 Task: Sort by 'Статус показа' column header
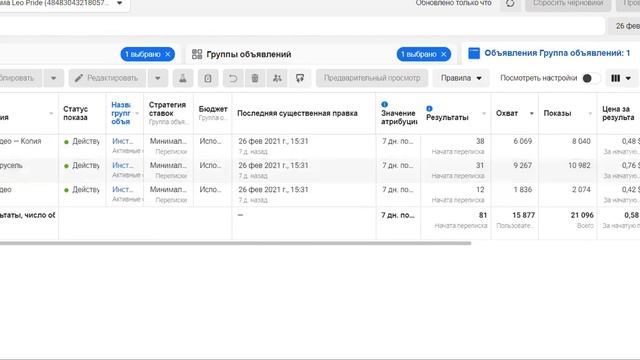pyautogui.click(x=76, y=113)
